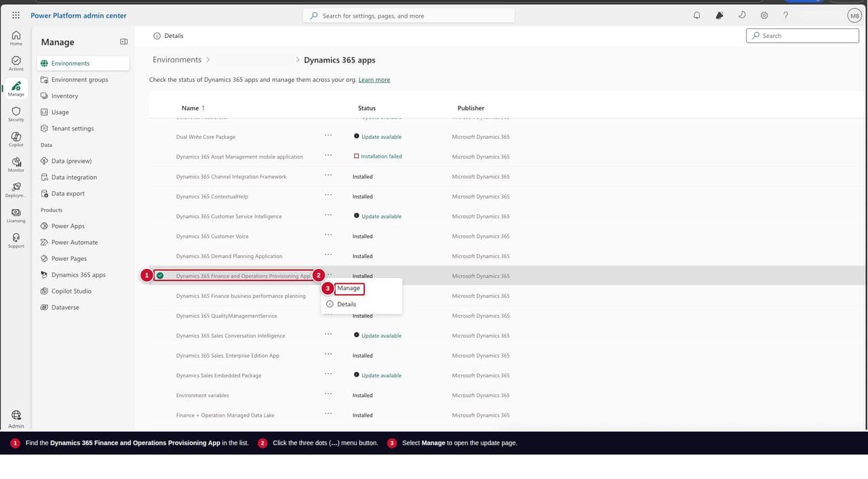The height and width of the screenshot is (479, 868).
Task: Open notifications bell icon
Action: point(697,16)
